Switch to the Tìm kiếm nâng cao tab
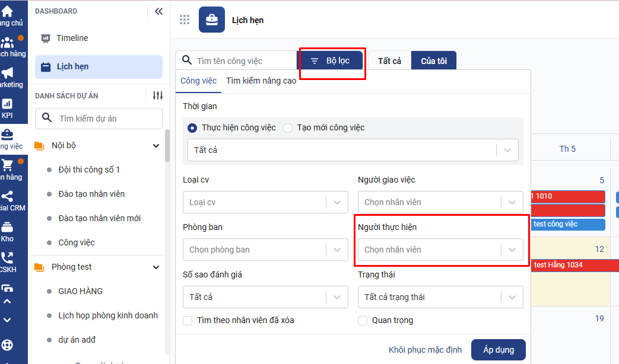 [261, 81]
